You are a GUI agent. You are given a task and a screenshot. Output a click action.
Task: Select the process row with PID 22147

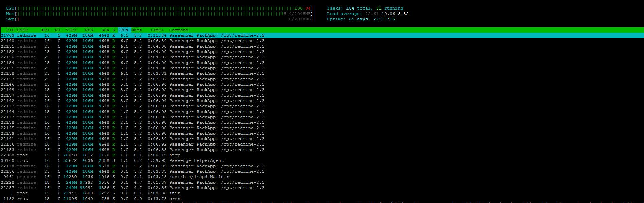click(x=322, y=117)
